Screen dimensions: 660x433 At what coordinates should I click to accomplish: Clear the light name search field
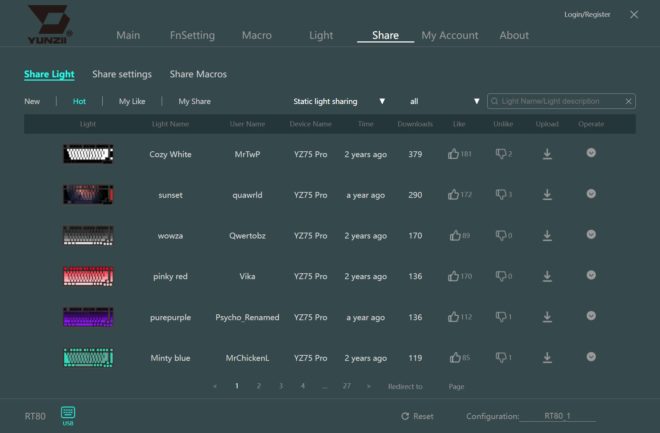click(x=628, y=101)
